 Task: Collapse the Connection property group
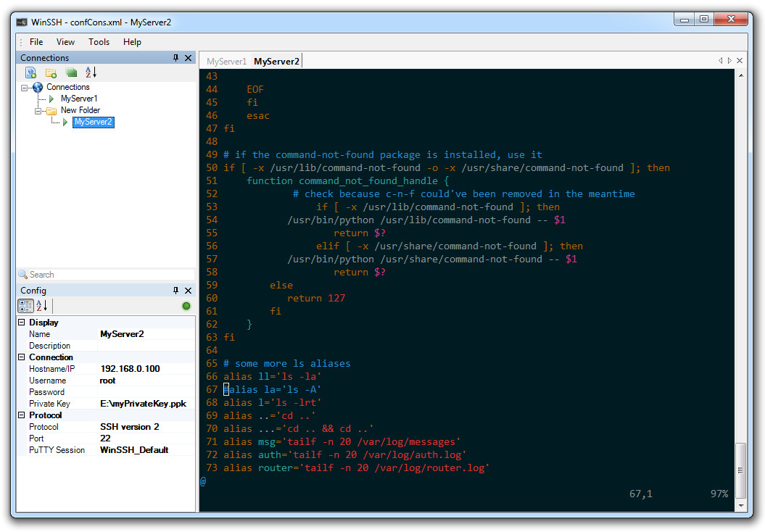[22, 357]
